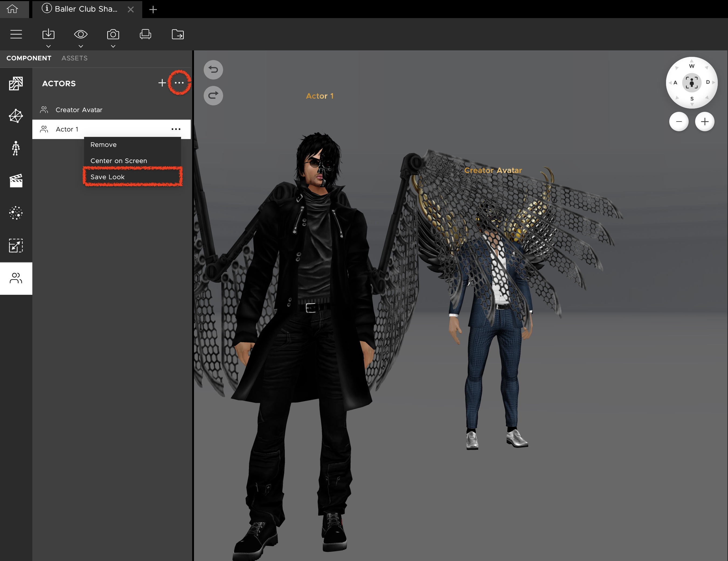Select the mesh geometry panel icon

16,116
